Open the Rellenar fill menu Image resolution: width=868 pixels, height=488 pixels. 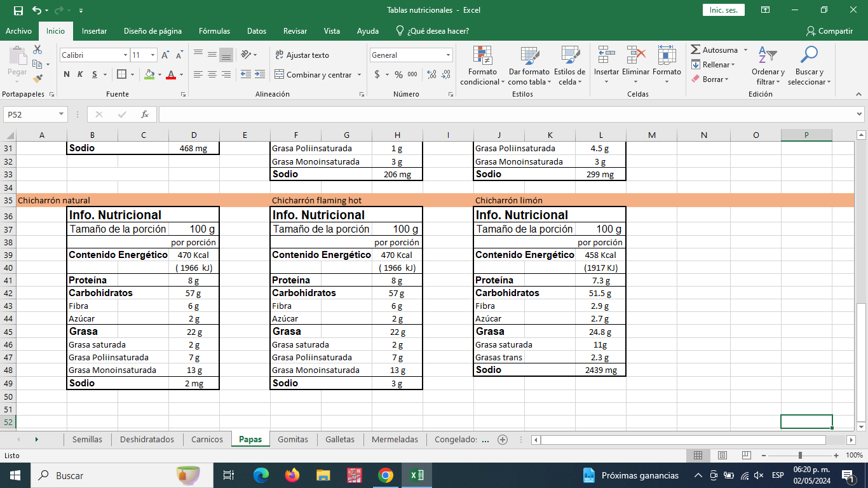(x=713, y=64)
